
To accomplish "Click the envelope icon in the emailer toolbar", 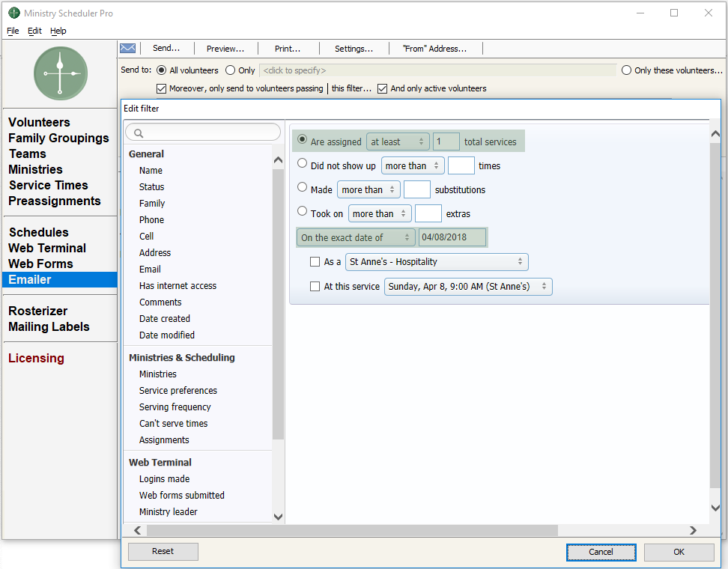I will pyautogui.click(x=127, y=48).
